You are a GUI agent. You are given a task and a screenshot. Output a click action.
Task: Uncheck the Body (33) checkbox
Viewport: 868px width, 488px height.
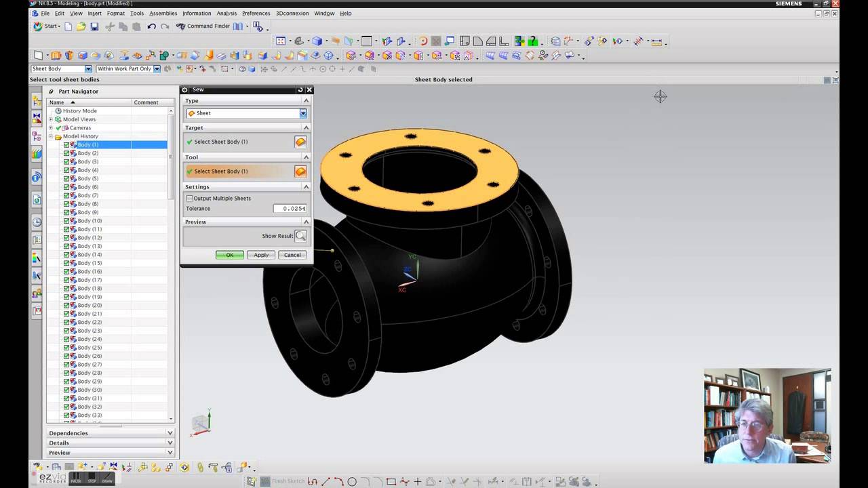coord(66,415)
